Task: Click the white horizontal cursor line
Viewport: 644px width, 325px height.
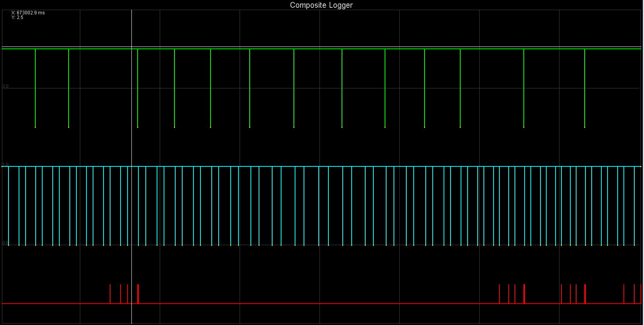Action: click(321, 47)
